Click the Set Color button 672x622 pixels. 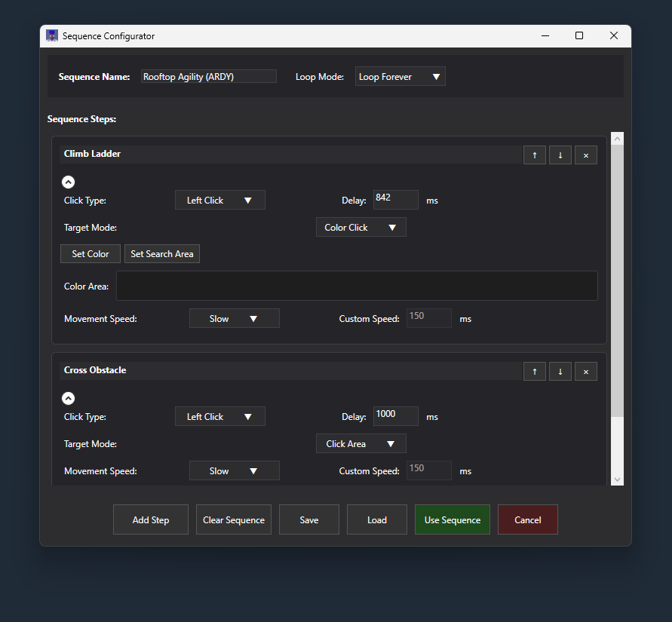pos(90,253)
